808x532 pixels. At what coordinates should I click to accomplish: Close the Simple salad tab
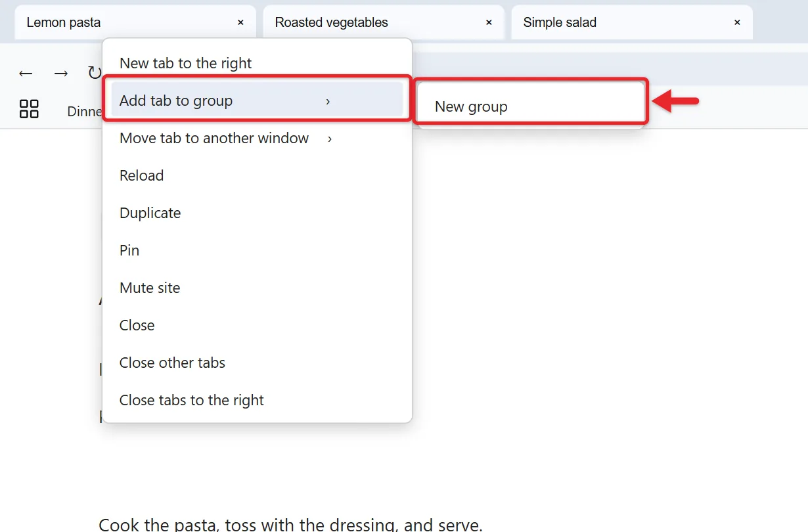[x=737, y=22]
